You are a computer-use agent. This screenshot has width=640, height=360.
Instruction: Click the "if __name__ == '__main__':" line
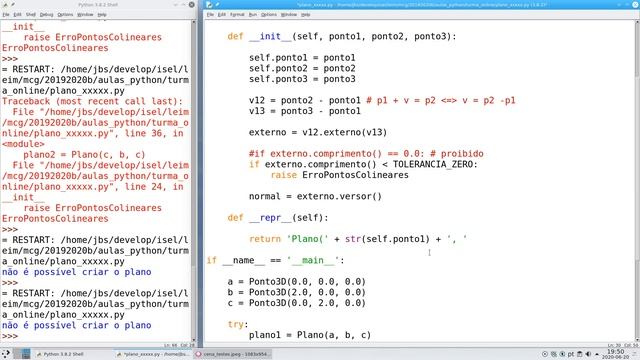pos(276,260)
